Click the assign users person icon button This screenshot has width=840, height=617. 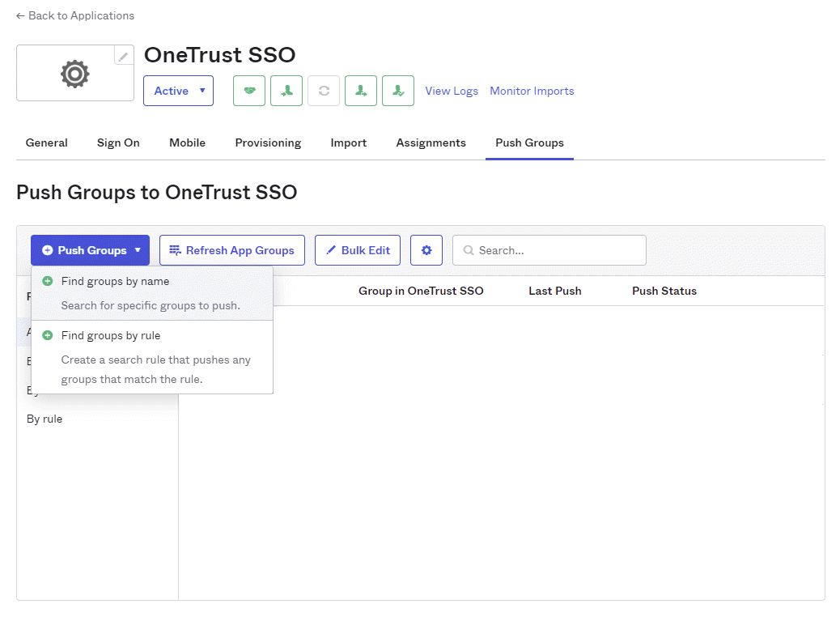[286, 91]
